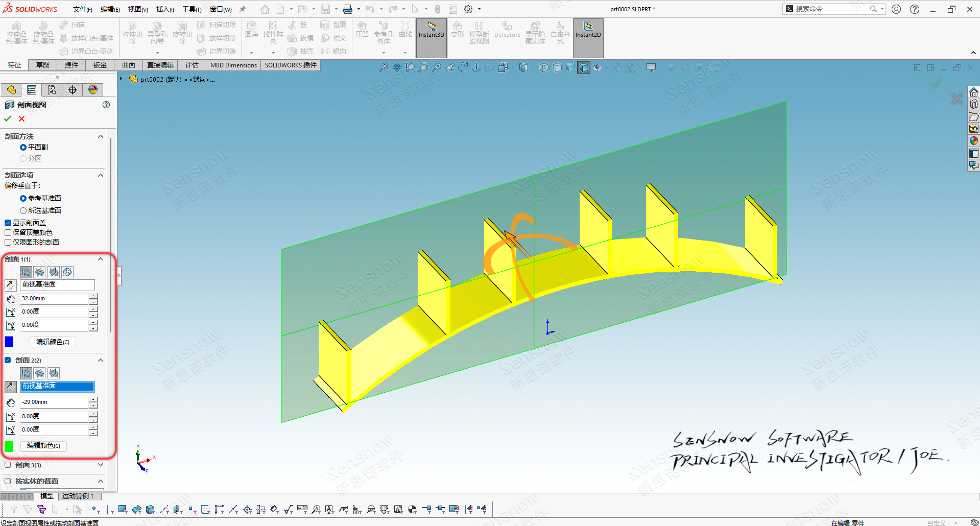Switch to the 曲面 ribbon tab
The height and width of the screenshot is (526, 980).
(x=129, y=65)
